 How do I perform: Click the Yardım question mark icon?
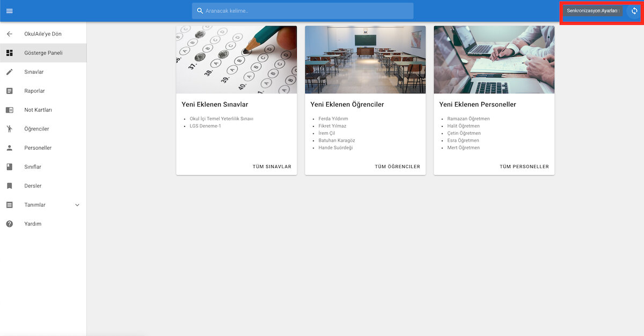(x=9, y=224)
